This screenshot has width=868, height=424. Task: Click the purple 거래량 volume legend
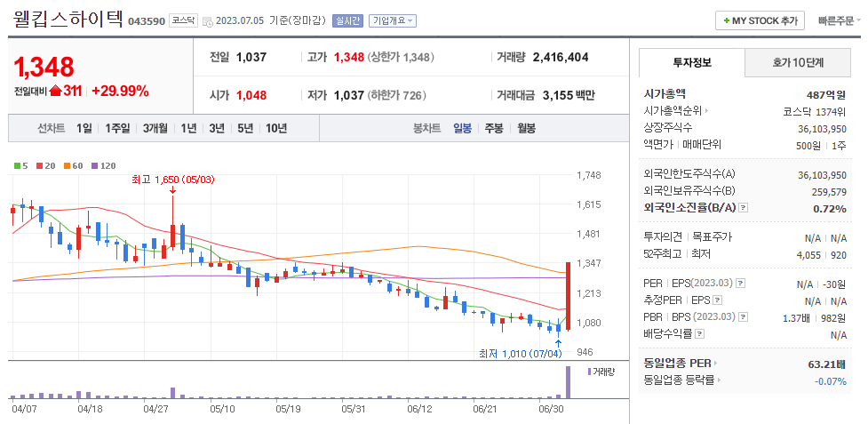601,371
